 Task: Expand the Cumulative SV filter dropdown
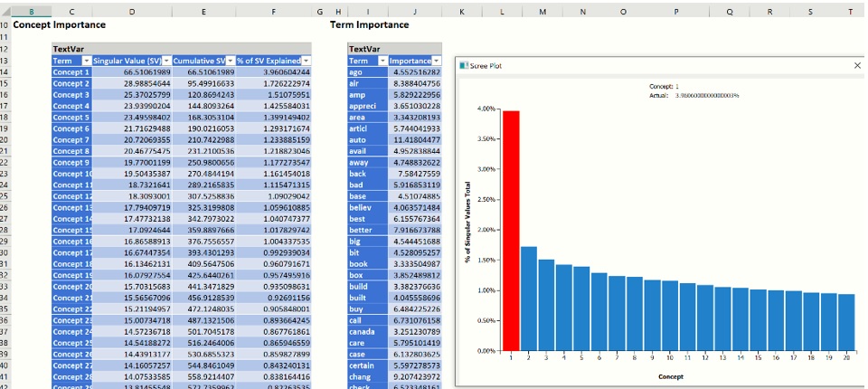click(230, 60)
